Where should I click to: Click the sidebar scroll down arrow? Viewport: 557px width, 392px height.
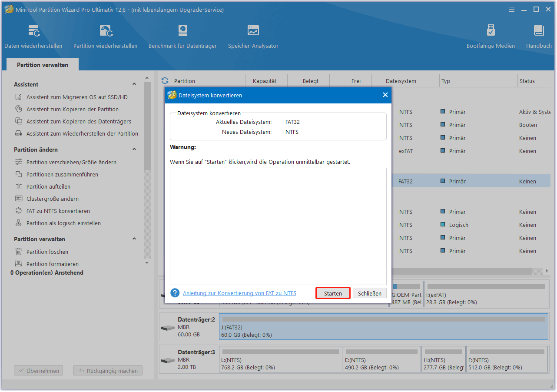tap(147, 263)
